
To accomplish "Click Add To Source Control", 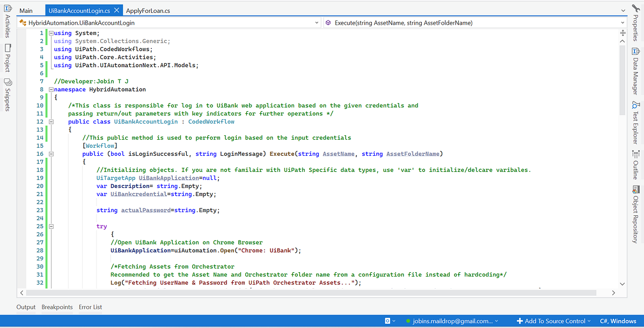I will click(553, 320).
